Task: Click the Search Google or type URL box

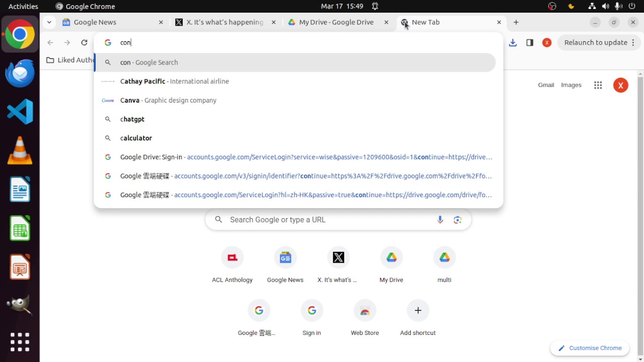Action: [327, 220]
